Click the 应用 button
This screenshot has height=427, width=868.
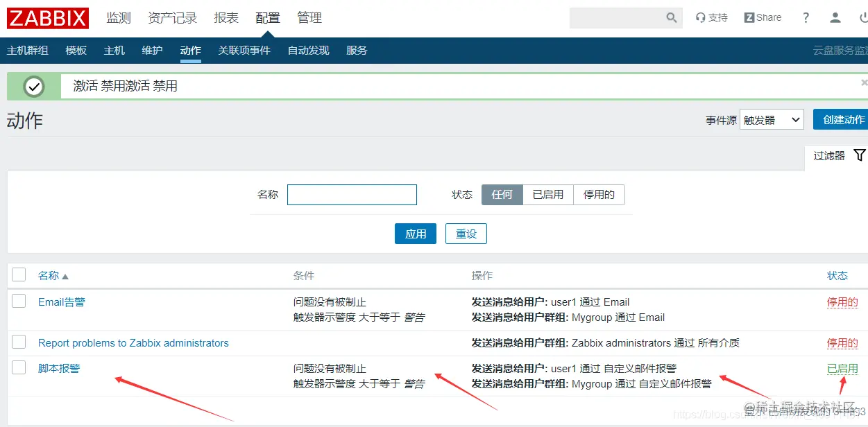(416, 234)
